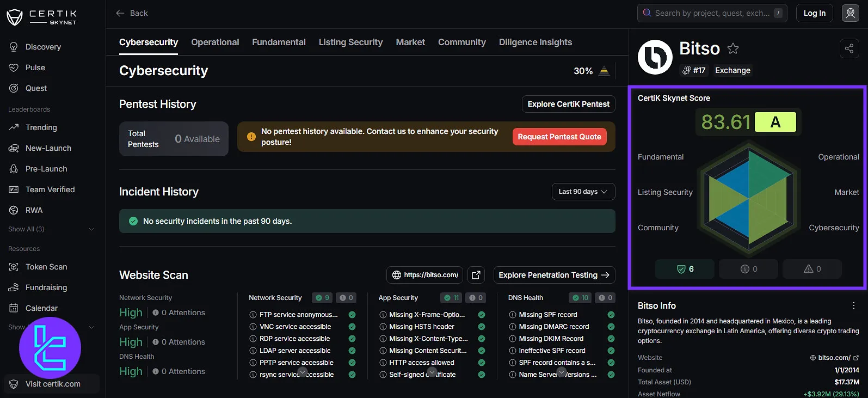Viewport: 868px width, 398px height.
Task: Click the CertiK Skynet logo
Action: (41, 17)
